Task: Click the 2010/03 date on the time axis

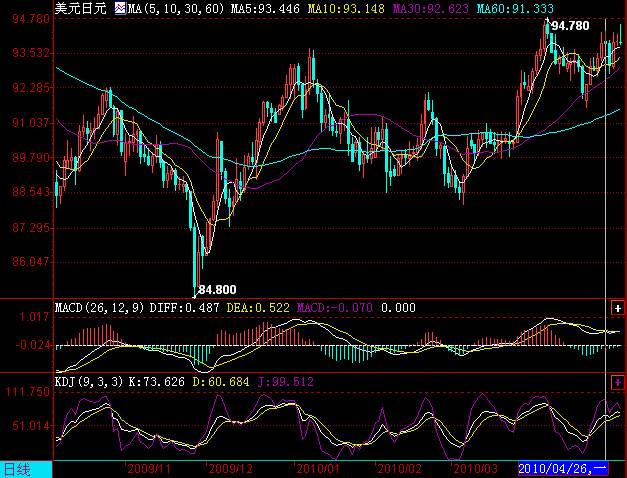Action: point(475,469)
